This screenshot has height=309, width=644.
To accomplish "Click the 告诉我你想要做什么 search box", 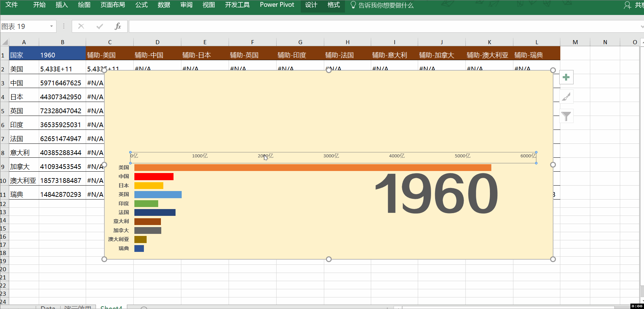I will click(x=386, y=5).
